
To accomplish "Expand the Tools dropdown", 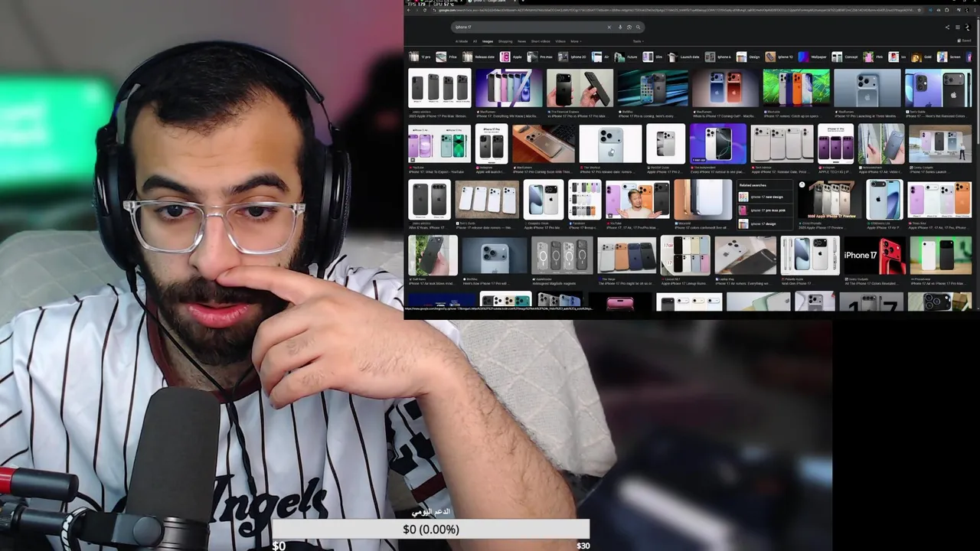I will click(x=638, y=41).
